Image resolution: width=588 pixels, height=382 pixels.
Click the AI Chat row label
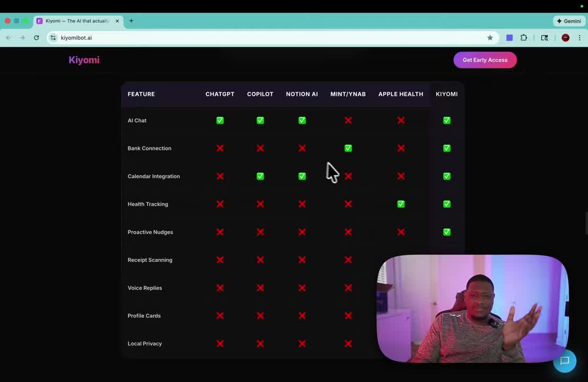click(137, 120)
